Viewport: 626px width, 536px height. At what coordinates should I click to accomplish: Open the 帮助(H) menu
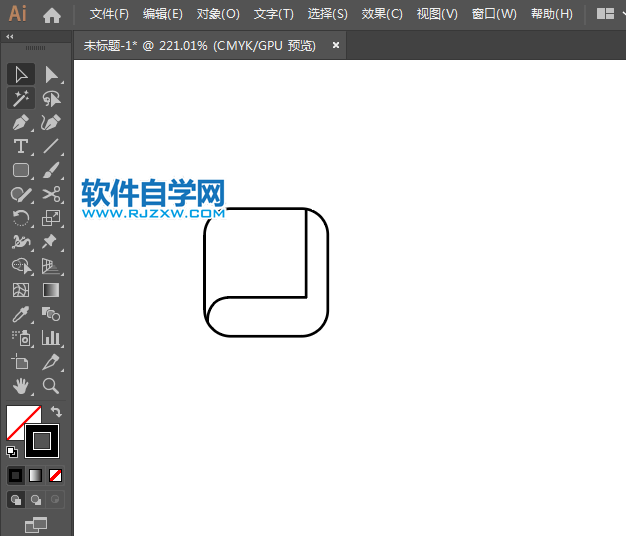pos(551,14)
